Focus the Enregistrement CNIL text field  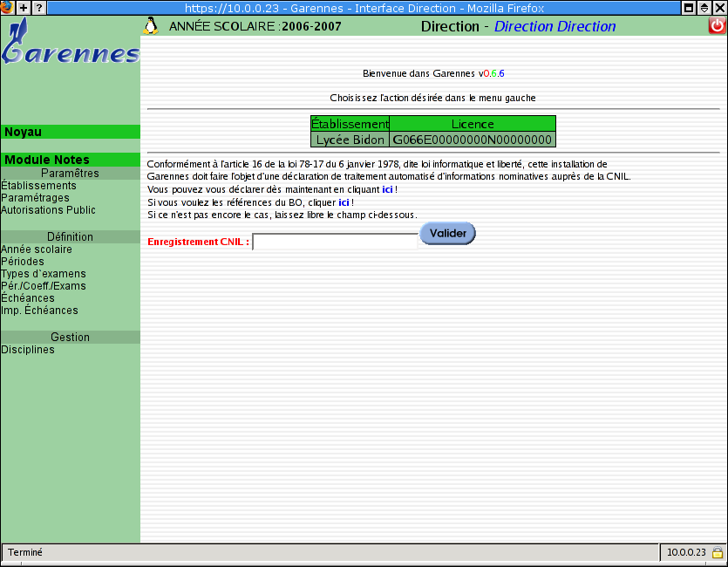335,242
